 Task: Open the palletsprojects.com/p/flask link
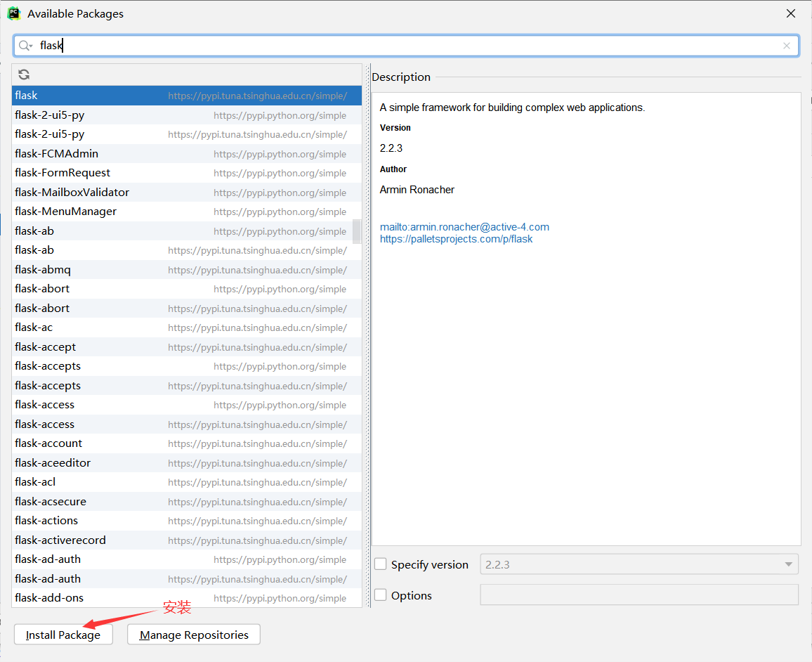click(x=457, y=239)
